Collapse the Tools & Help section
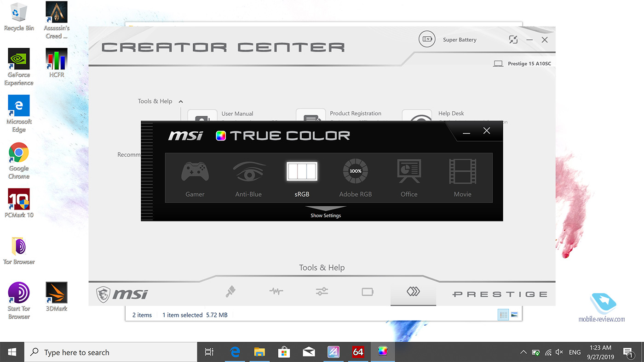This screenshot has height=362, width=644. pyautogui.click(x=181, y=102)
